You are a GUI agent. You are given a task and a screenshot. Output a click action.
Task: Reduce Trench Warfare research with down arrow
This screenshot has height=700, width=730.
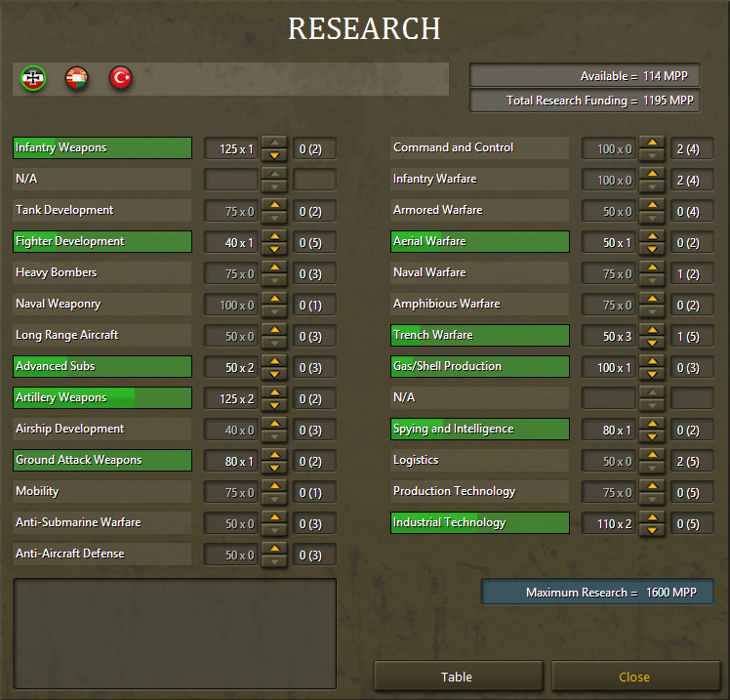click(652, 343)
